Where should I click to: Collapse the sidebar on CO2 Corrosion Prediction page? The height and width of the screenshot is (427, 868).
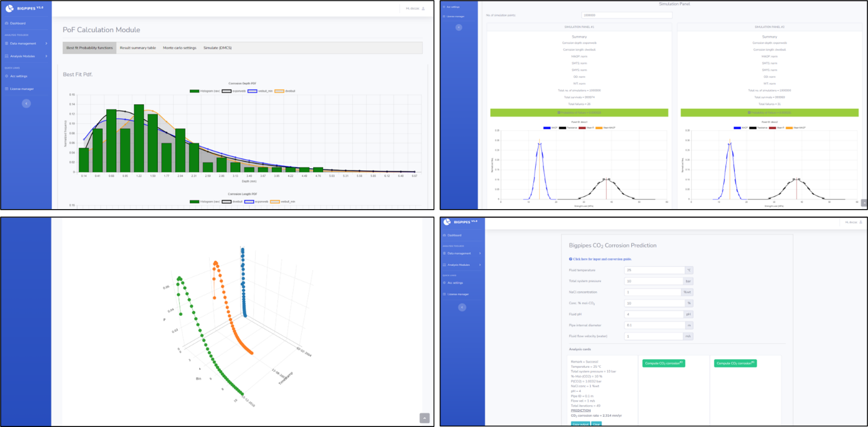click(462, 307)
